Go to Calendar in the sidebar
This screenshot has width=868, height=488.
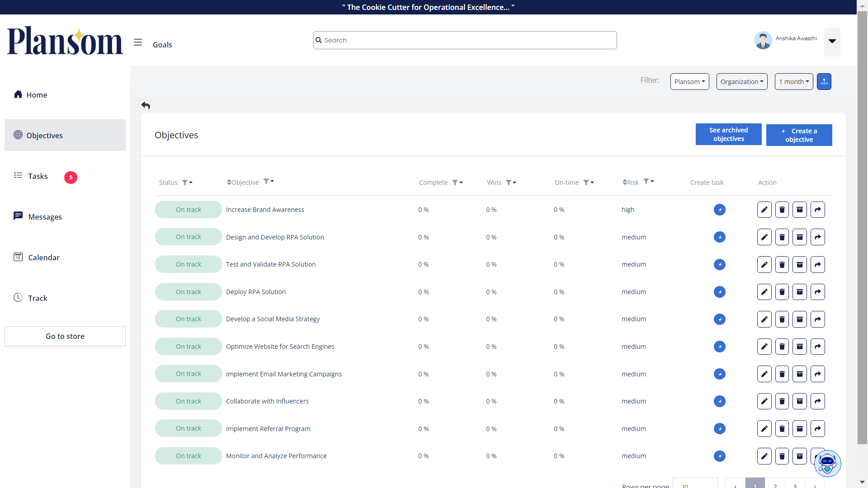44,258
